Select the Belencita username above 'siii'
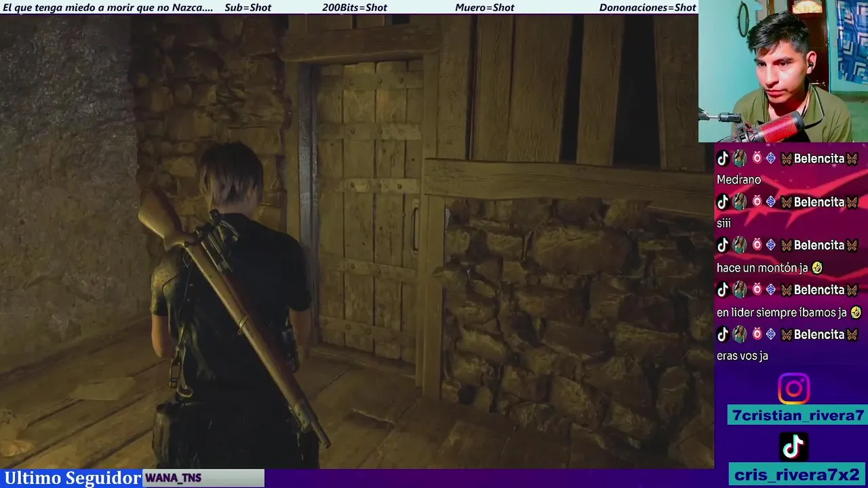 819,202
